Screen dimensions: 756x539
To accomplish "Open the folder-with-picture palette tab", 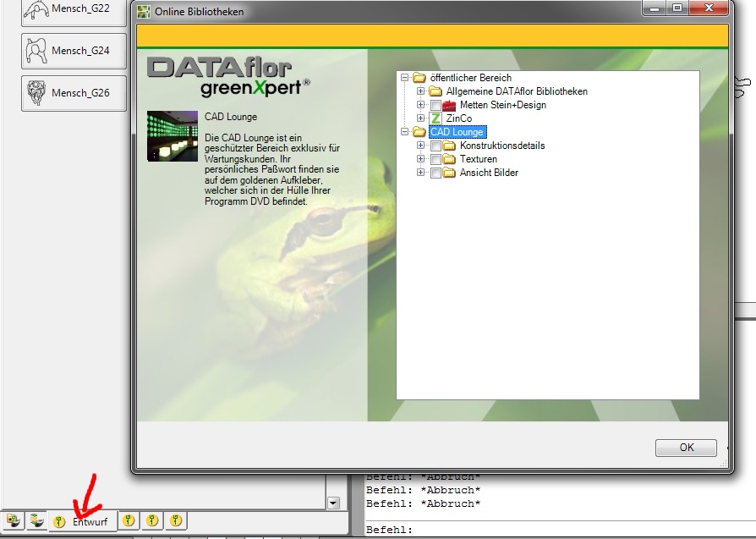I will point(13,521).
